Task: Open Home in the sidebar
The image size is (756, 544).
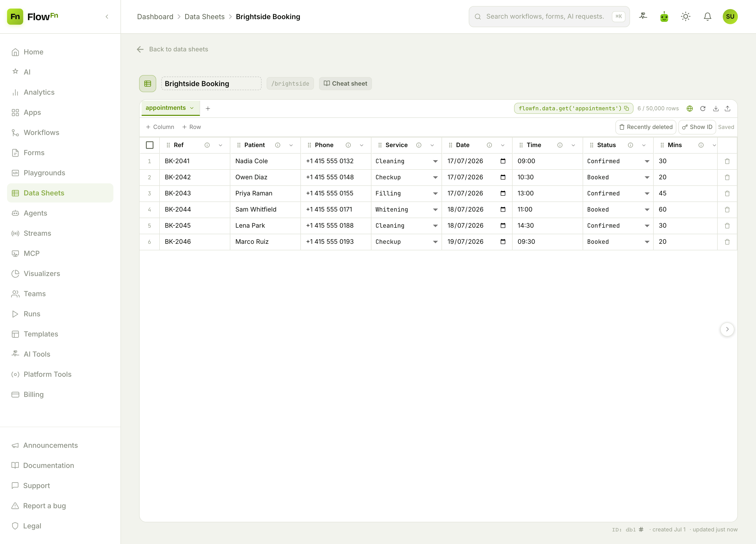Action: [60, 52]
